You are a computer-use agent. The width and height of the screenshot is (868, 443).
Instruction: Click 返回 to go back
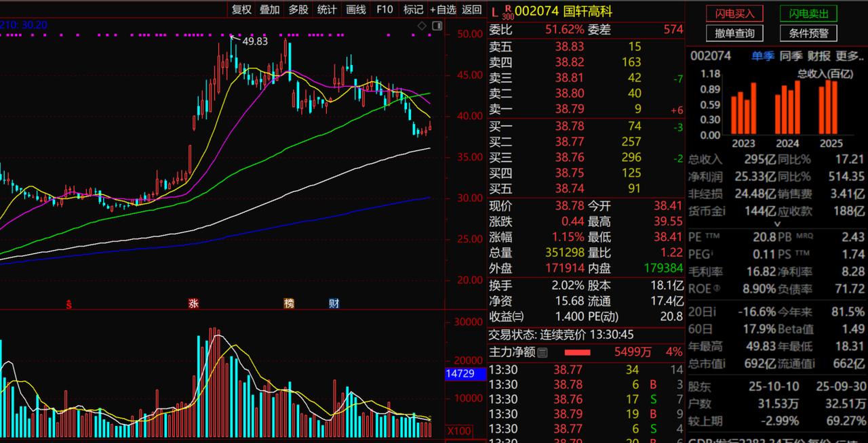pyautogui.click(x=472, y=9)
